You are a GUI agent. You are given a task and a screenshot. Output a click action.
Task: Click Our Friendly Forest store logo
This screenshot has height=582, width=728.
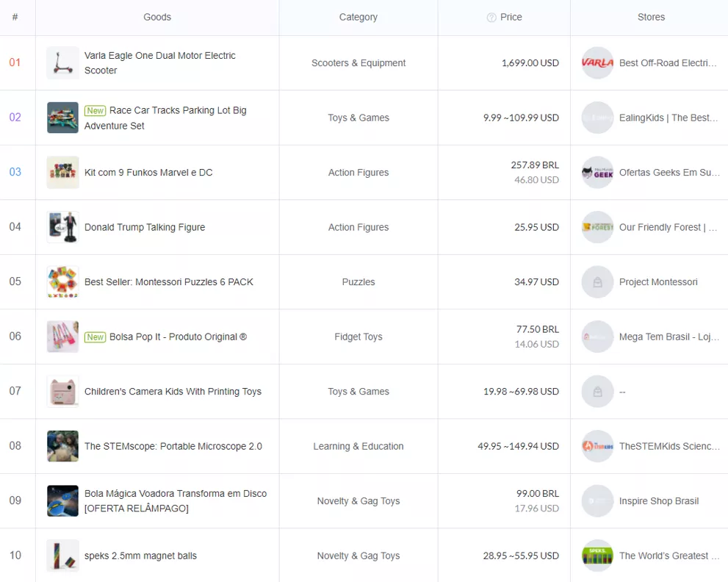pyautogui.click(x=597, y=227)
